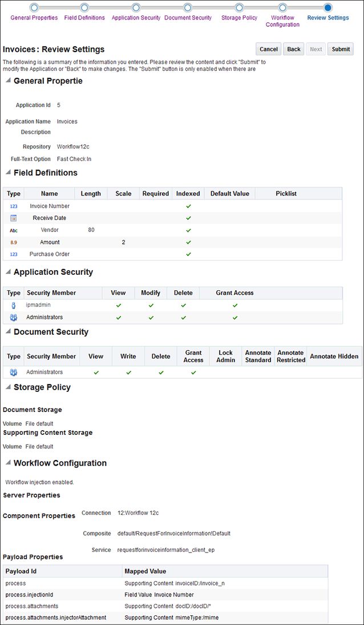Collapse the General Properties section
364x625 pixels.
(7, 81)
